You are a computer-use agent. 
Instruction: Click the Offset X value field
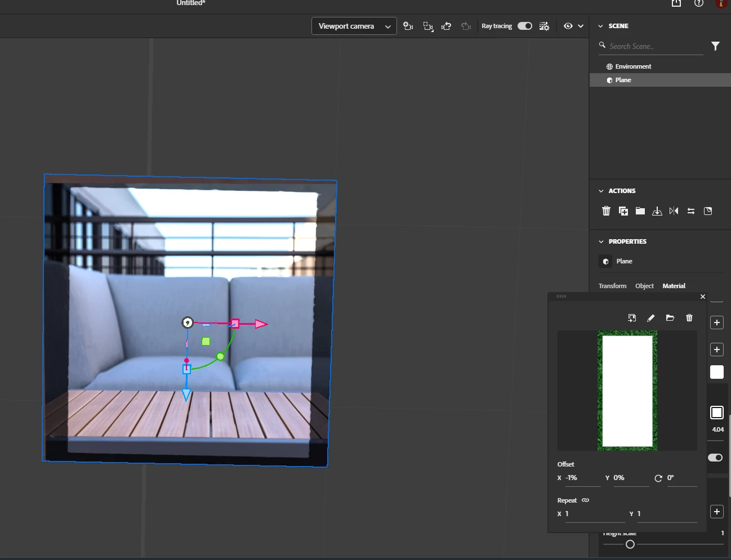pos(582,478)
